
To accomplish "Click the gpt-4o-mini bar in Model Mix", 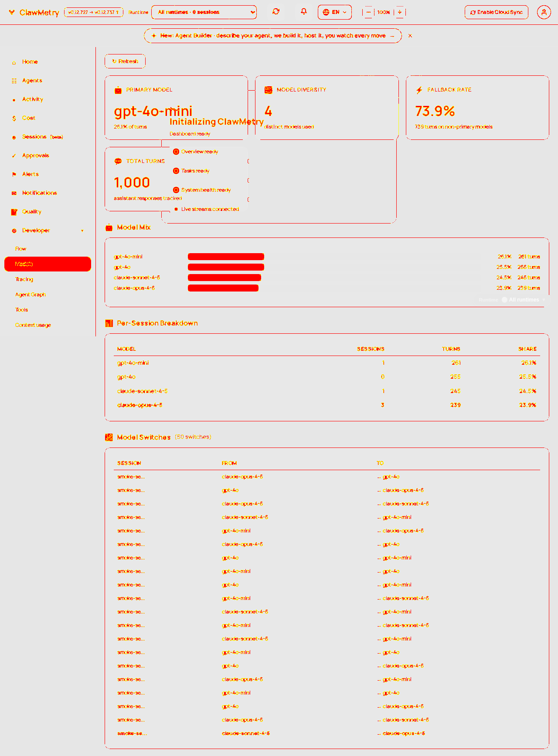I will tap(226, 257).
